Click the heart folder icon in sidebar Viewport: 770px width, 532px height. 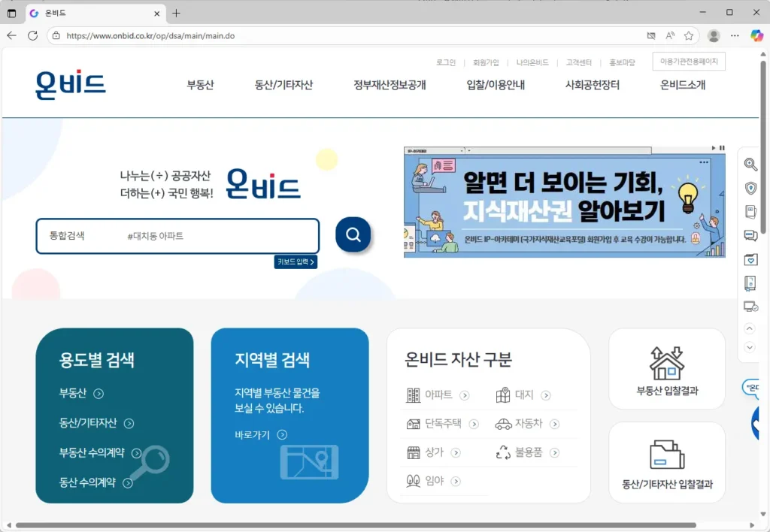(x=750, y=259)
